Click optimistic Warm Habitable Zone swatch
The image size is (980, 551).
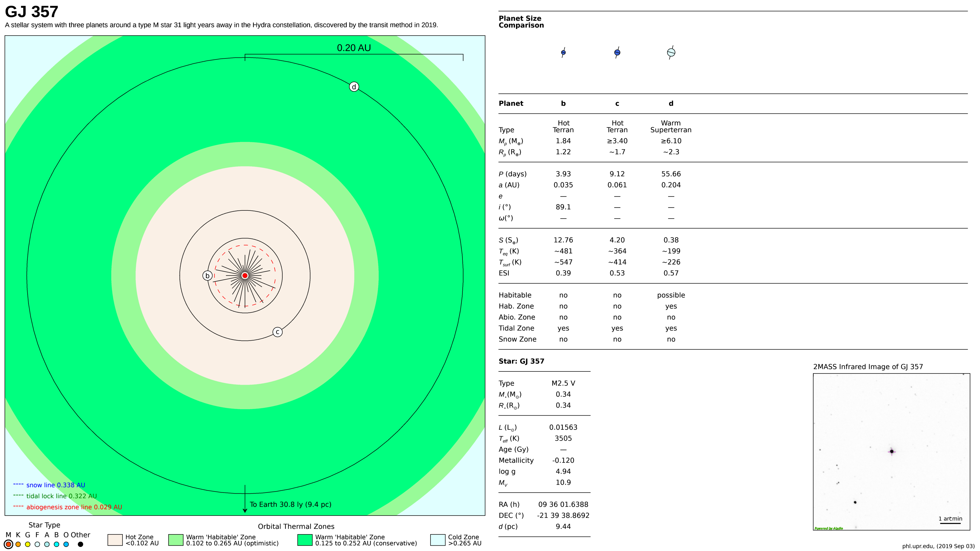(x=175, y=540)
